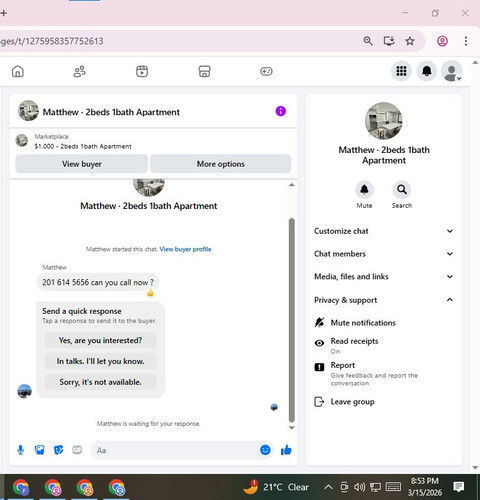Expand the Chat members section
The image size is (480, 500).
pos(384,254)
